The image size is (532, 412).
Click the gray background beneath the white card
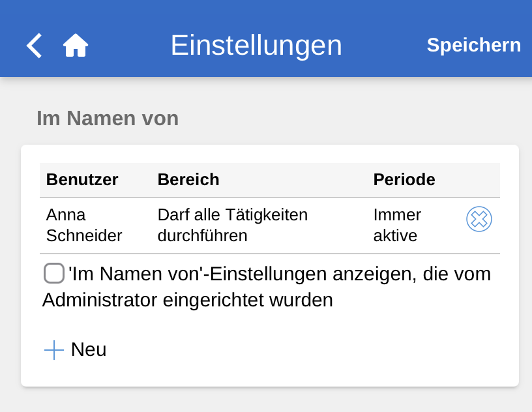pos(270,400)
